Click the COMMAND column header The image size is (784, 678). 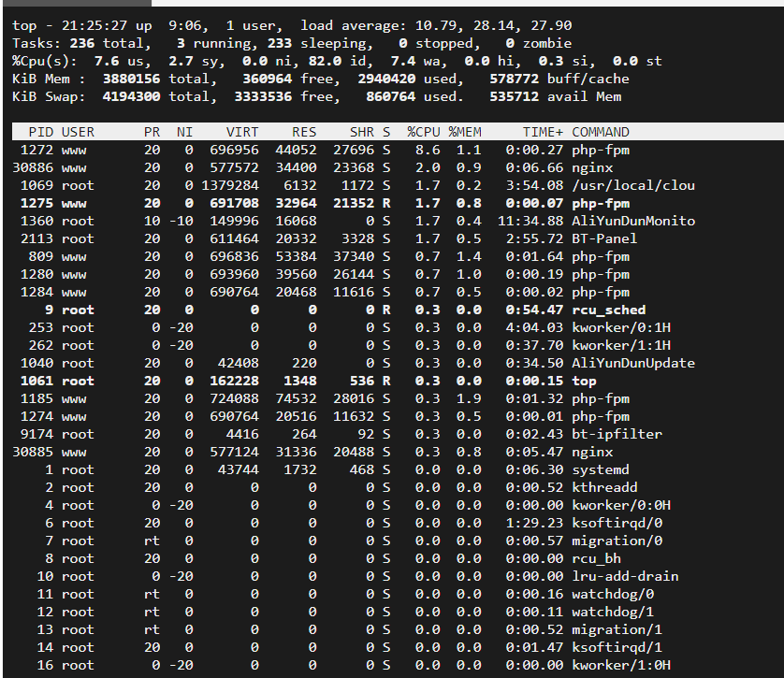tap(600, 132)
